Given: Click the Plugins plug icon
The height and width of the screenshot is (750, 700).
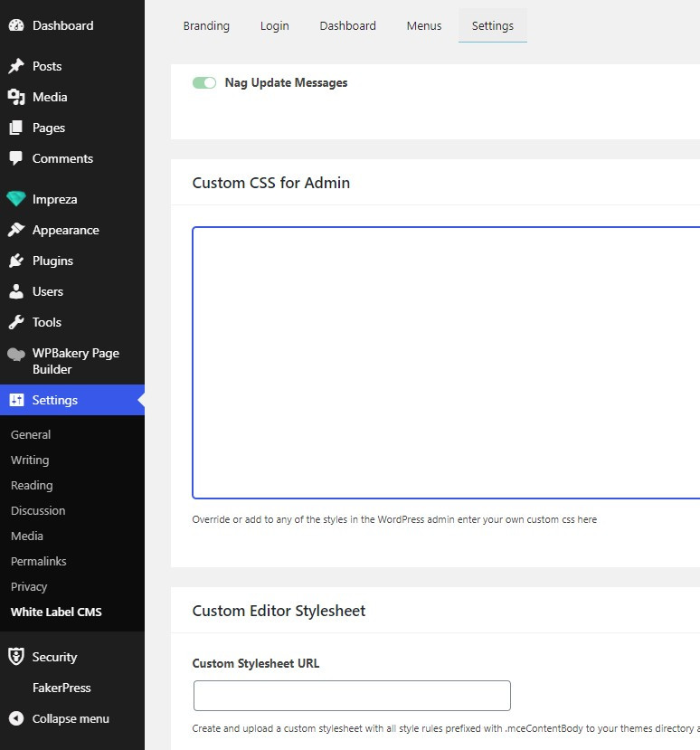Looking at the screenshot, I should [x=16, y=261].
